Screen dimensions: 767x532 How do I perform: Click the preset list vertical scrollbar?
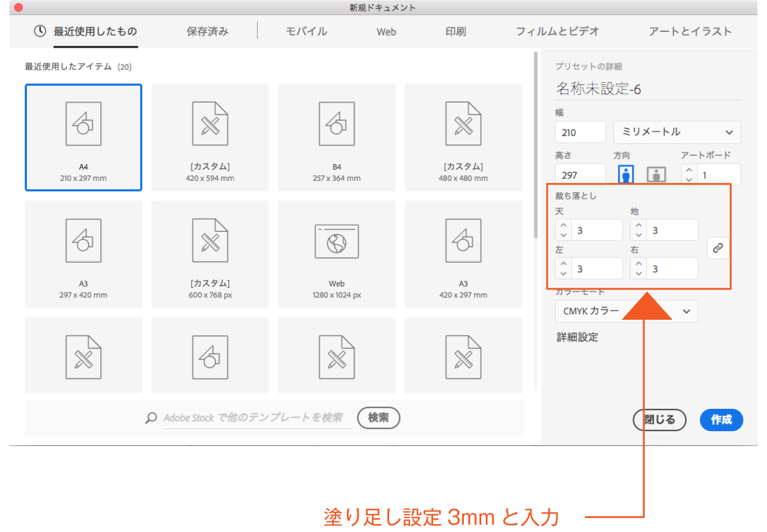536,146
